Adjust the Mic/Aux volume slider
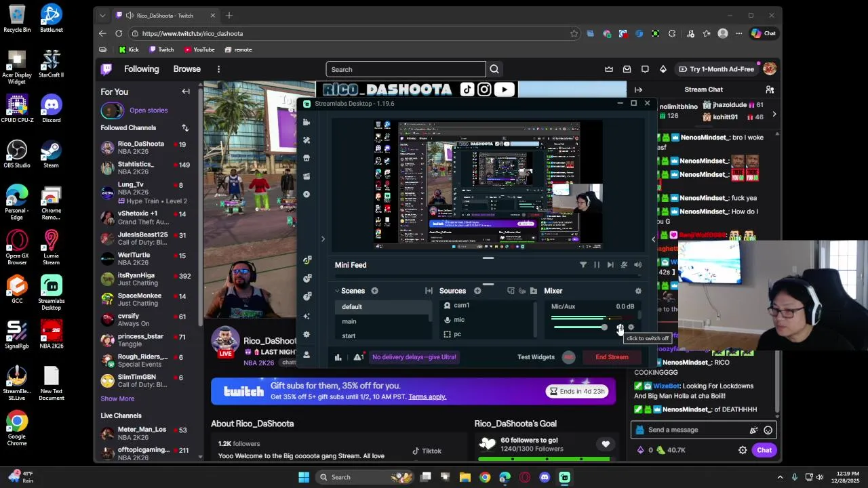868x488 pixels. click(x=580, y=328)
